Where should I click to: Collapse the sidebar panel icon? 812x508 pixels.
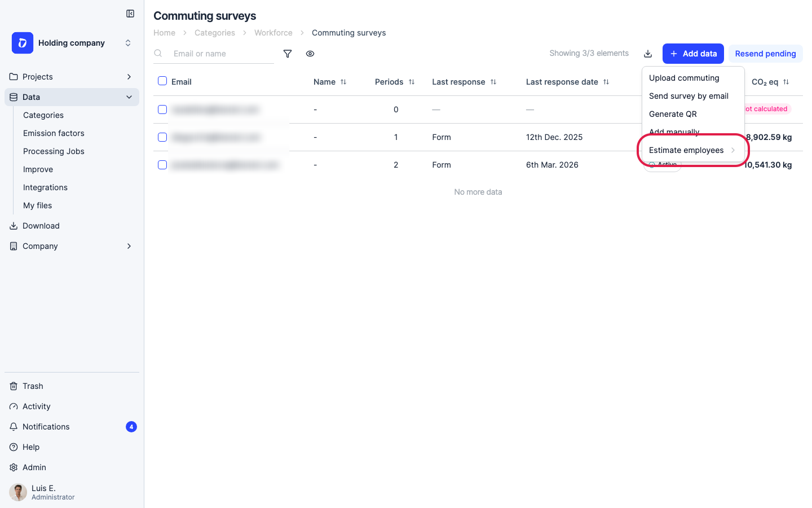click(130, 14)
